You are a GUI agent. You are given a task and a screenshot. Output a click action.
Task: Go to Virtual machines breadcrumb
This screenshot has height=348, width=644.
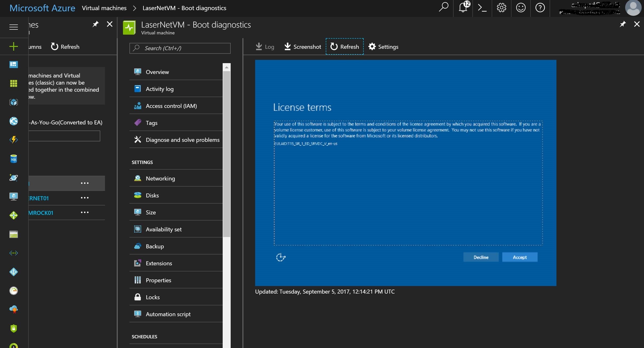(104, 8)
